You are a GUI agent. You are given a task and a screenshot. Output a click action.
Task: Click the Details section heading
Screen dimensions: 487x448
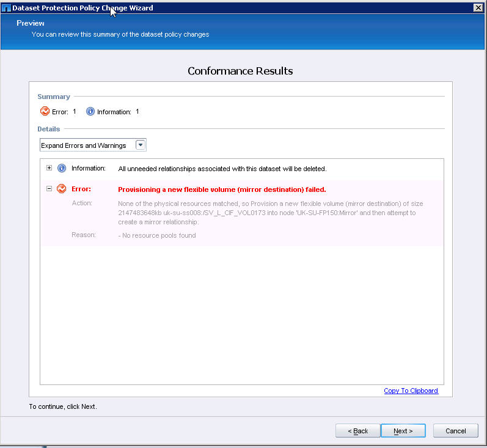pos(49,129)
